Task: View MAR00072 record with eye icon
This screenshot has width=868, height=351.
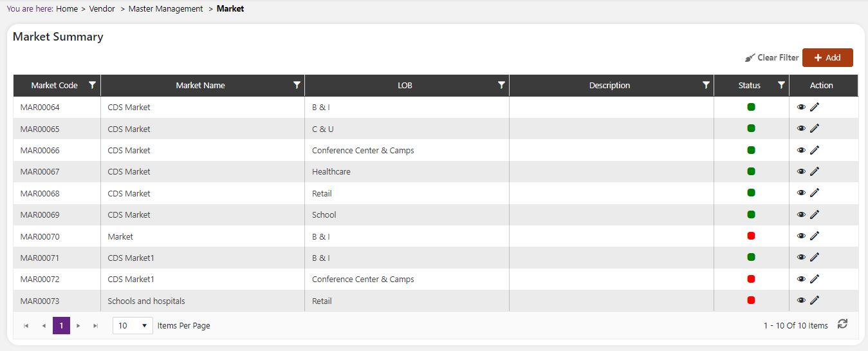Action: (x=801, y=279)
